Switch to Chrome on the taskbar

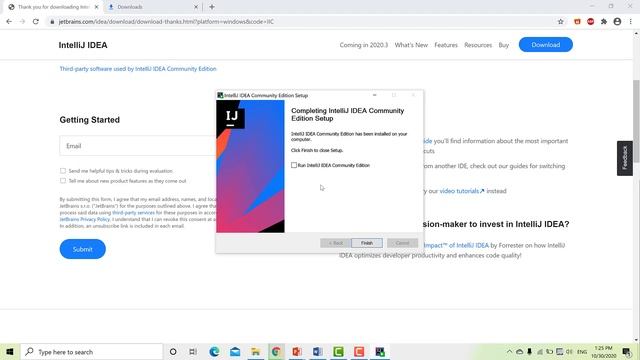[276, 351]
